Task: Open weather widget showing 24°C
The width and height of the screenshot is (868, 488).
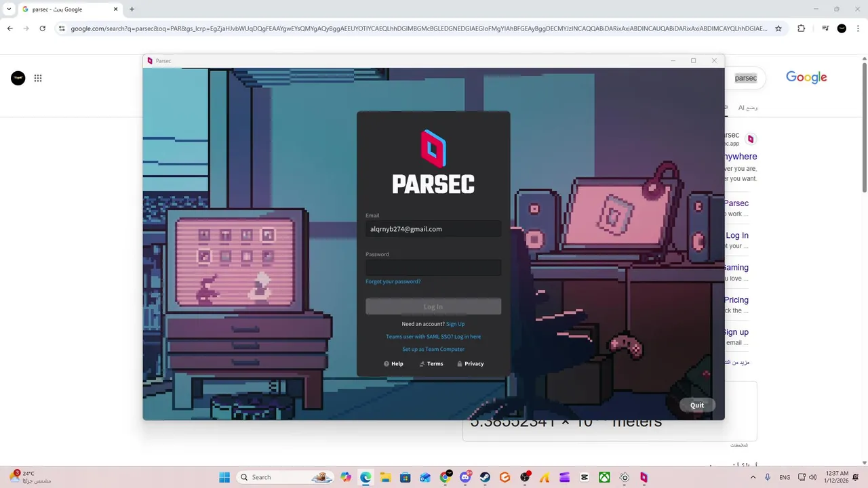Action: click(29, 477)
